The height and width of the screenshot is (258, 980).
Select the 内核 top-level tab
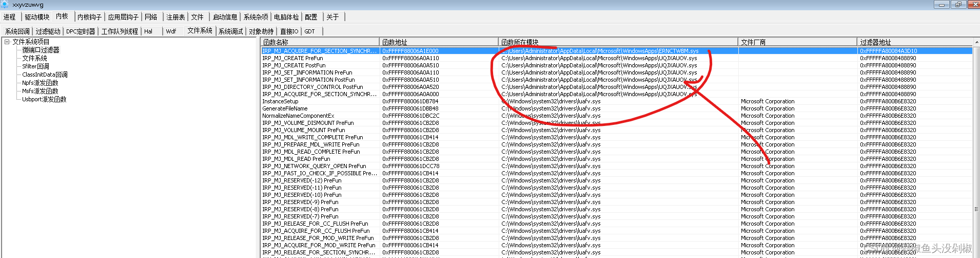coord(62,16)
